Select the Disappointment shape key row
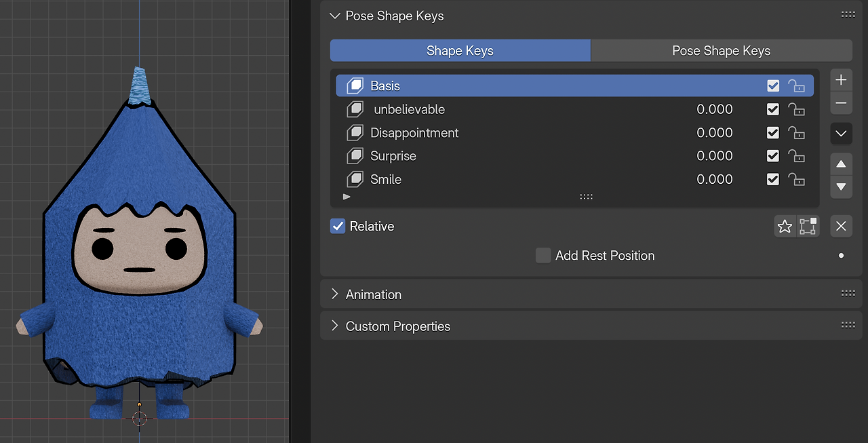The width and height of the screenshot is (868, 443). click(574, 133)
